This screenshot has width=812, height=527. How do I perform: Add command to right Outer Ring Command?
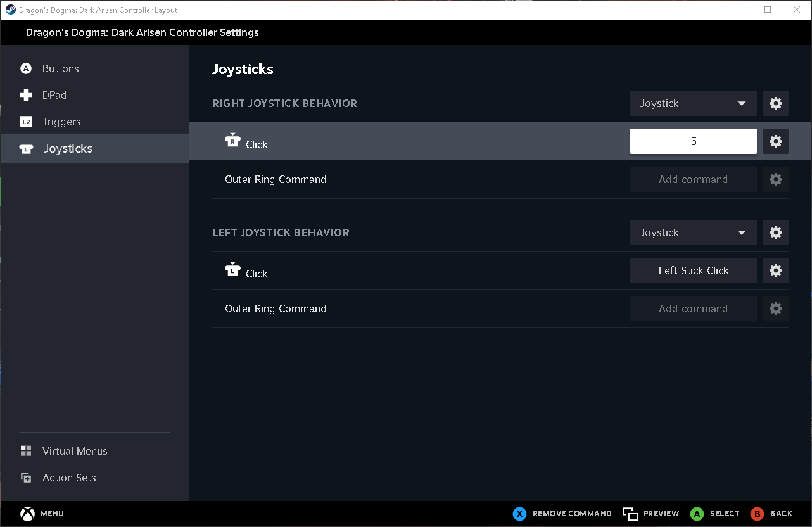pyautogui.click(x=694, y=179)
